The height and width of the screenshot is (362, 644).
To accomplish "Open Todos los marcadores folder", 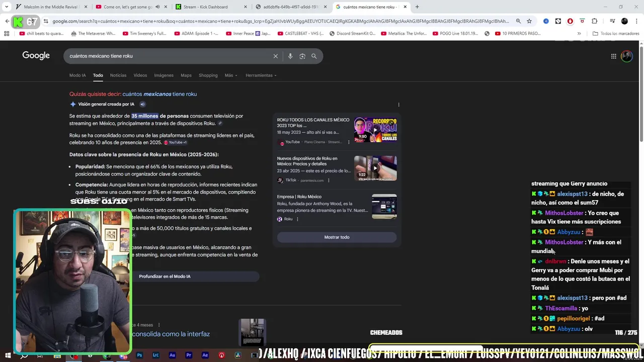I will pyautogui.click(x=616, y=34).
